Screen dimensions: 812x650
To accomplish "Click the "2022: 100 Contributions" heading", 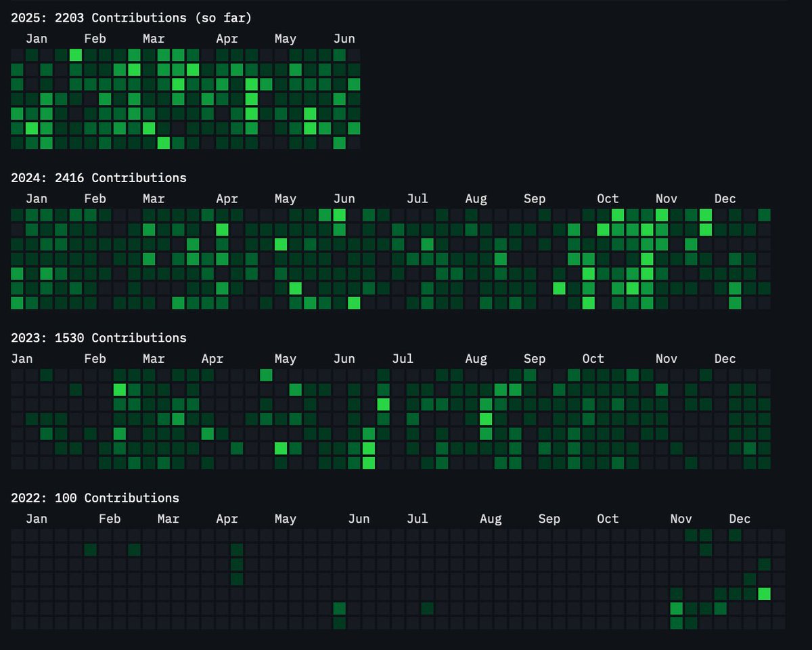I will tap(95, 498).
